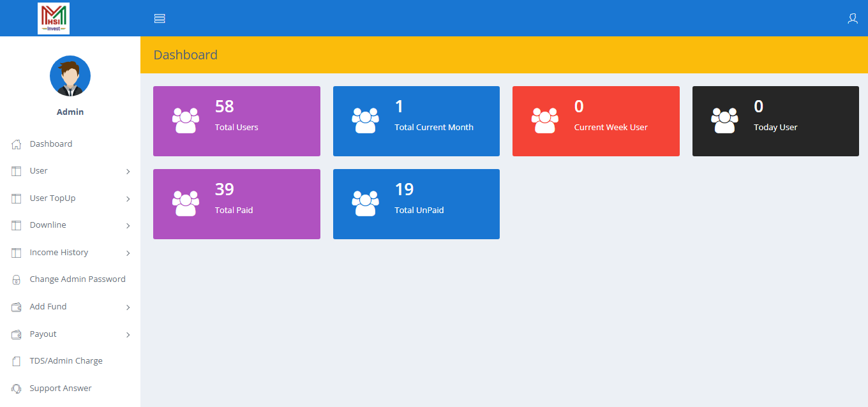Expand the User TopUp chevron arrow

[x=128, y=199]
